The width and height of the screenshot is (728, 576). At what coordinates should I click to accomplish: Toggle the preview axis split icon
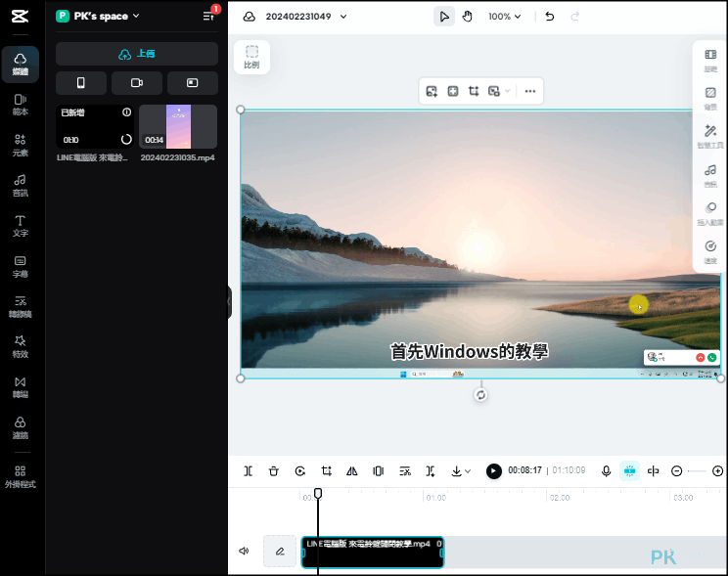click(654, 471)
